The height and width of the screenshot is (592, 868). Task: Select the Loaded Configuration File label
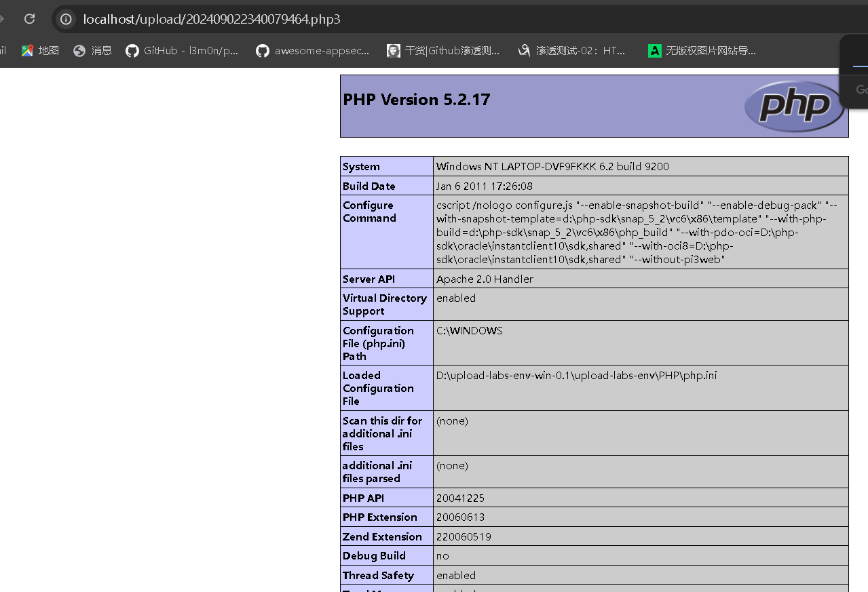pos(378,388)
